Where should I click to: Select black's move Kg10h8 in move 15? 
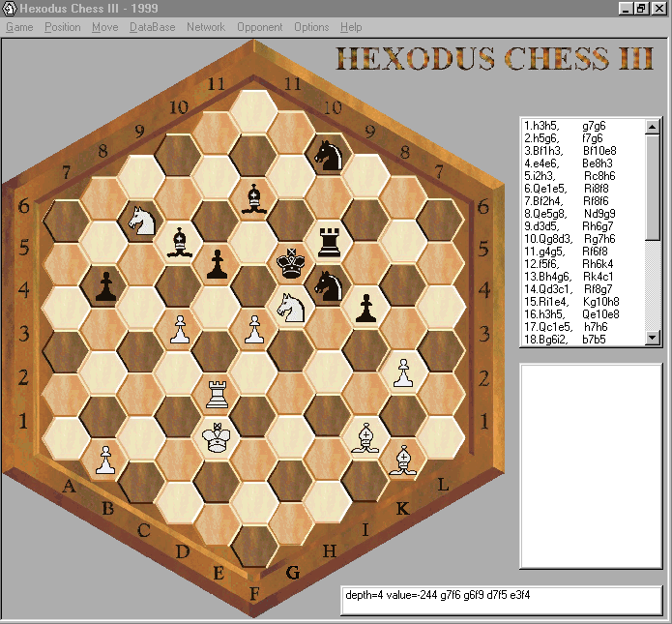[600, 302]
